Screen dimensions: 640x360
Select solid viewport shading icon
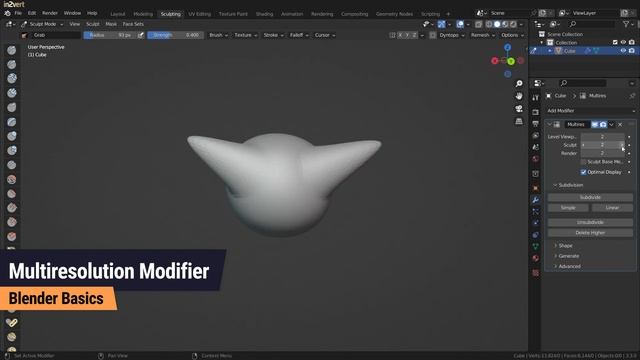[x=497, y=24]
